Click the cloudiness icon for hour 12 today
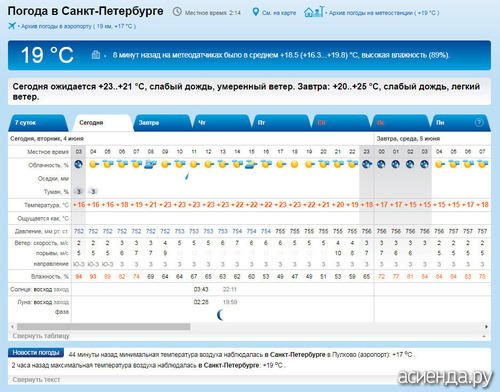500x392 pixels. tap(209, 164)
